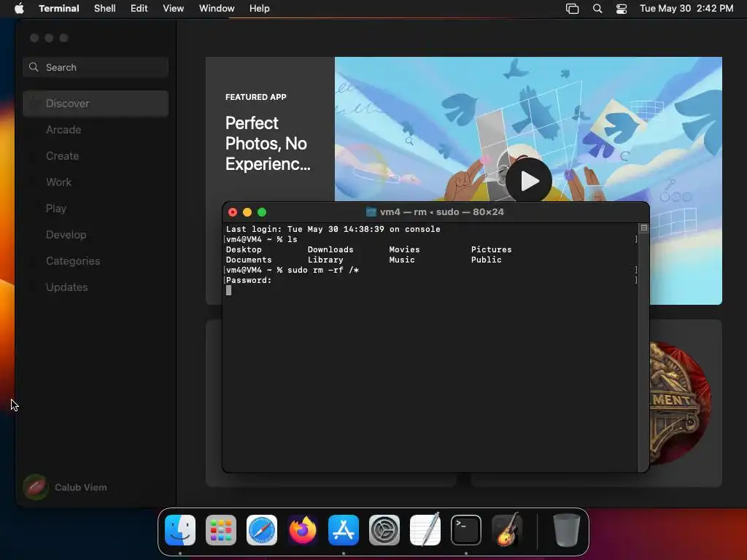Open the Help menu
This screenshot has width=747, height=560.
pyautogui.click(x=259, y=9)
